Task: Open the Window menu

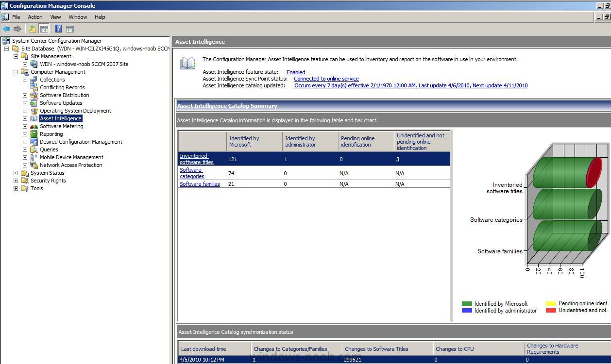Action: (78, 17)
